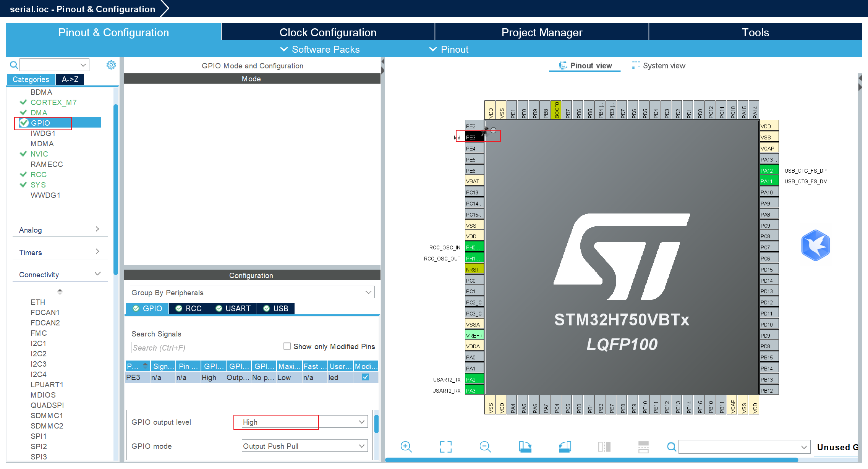The image size is (868, 469).
Task: Click the best-fit zoom icon below the chip
Action: click(x=446, y=447)
